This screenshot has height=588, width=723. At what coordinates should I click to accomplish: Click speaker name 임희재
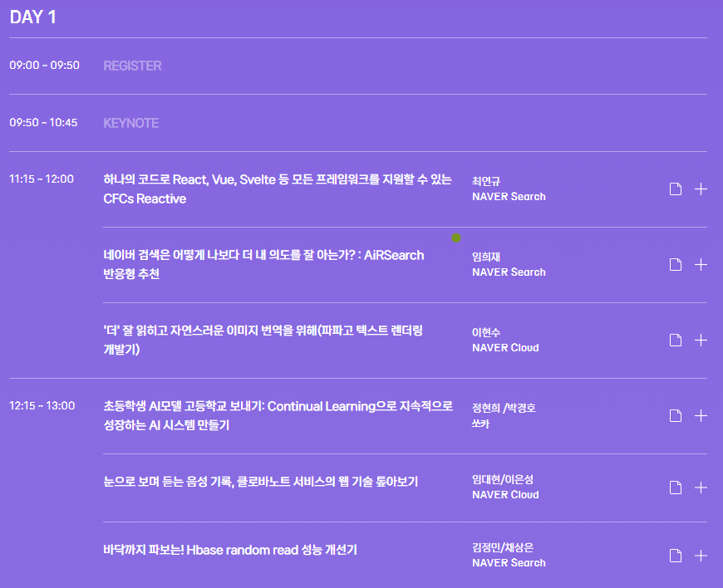[486, 257]
